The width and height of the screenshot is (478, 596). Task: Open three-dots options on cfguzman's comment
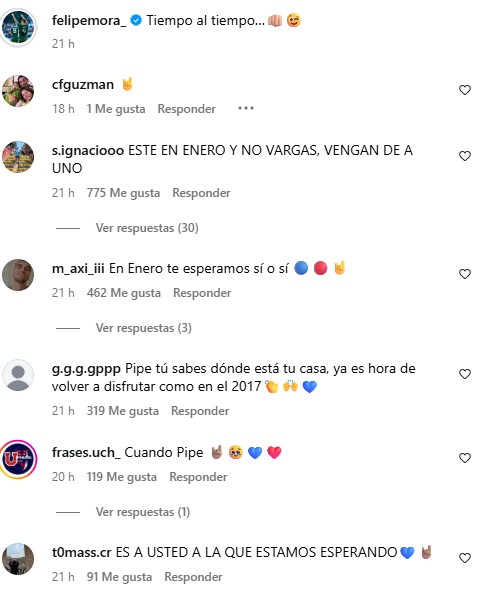coord(246,108)
